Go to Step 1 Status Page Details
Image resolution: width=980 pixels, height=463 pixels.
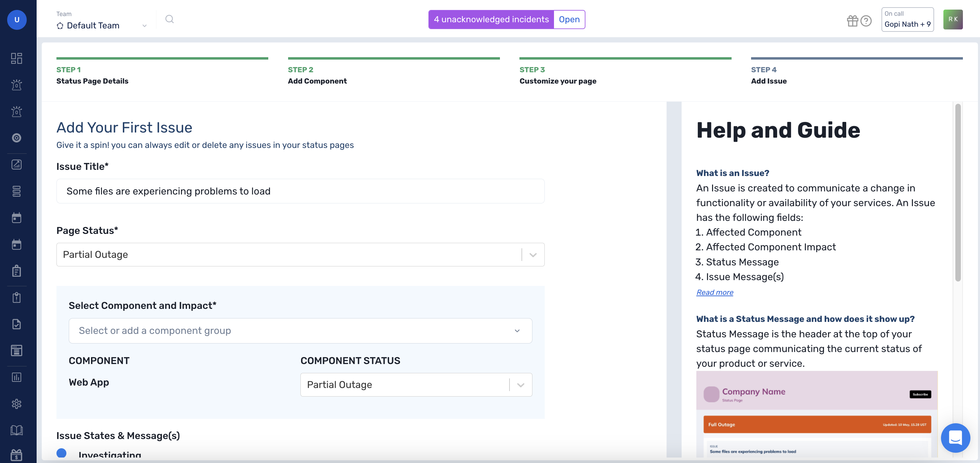pyautogui.click(x=92, y=81)
